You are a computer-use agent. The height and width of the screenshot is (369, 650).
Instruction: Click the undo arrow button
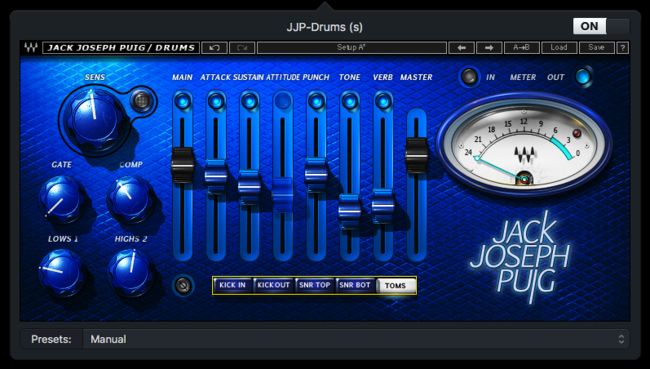[214, 48]
